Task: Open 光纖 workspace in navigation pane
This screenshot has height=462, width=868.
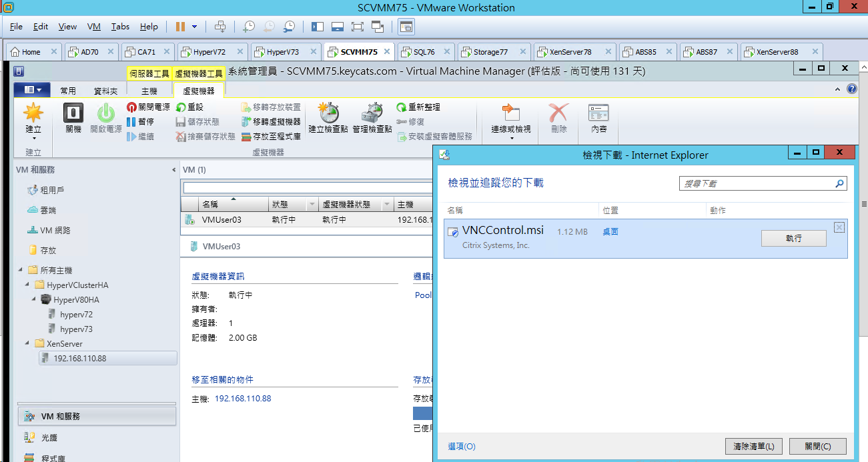Action: pyautogui.click(x=97, y=437)
